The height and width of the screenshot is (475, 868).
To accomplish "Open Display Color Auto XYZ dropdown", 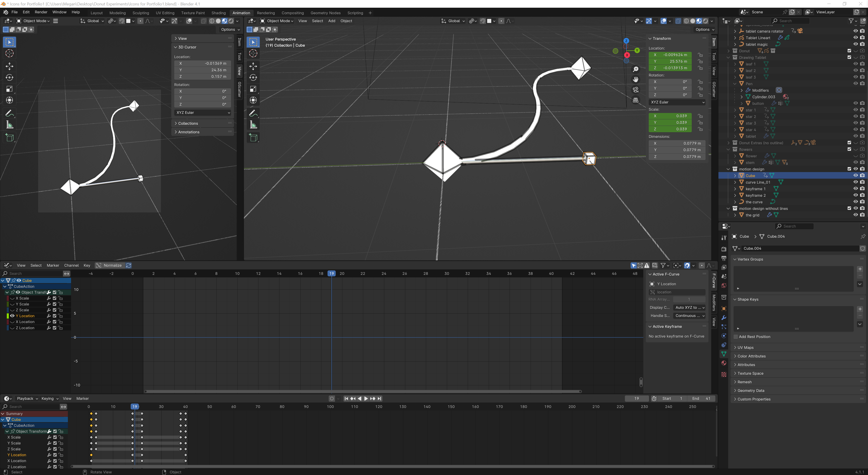I will 689,307.
